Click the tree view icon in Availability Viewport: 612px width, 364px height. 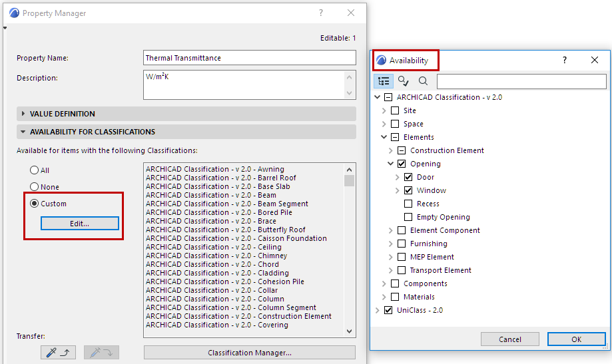point(384,81)
